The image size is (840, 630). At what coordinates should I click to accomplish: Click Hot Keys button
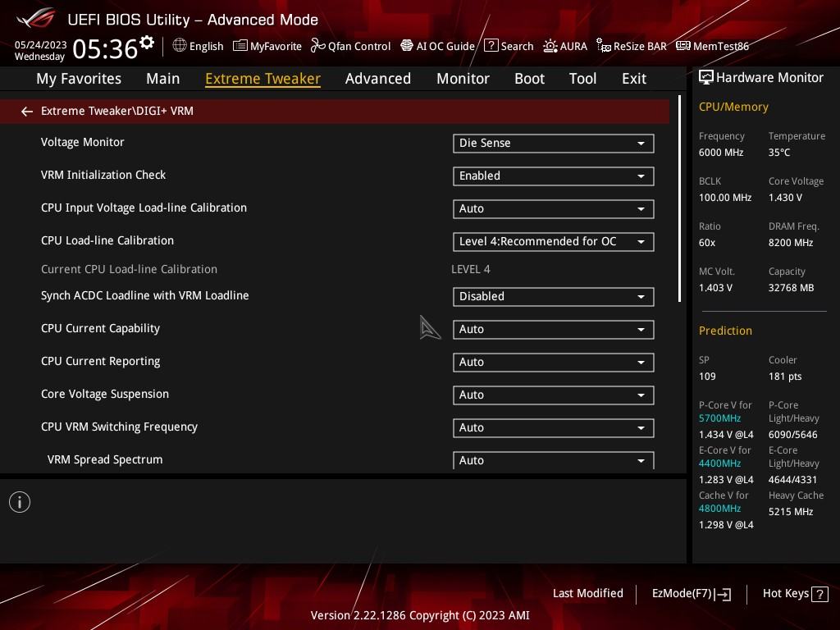point(795,594)
